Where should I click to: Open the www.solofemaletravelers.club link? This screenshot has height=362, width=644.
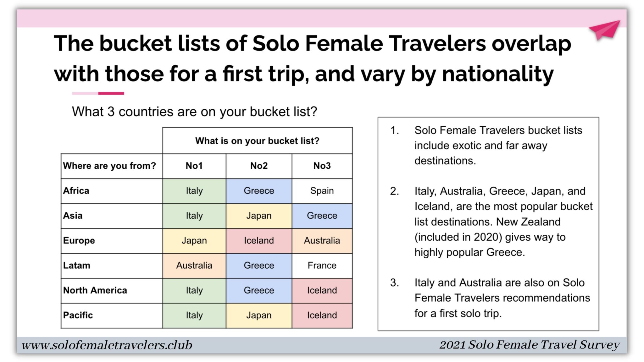(107, 345)
